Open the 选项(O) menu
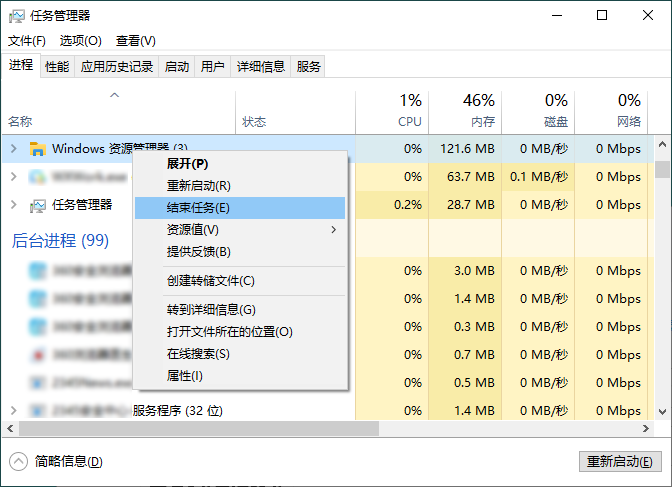Screen dimensions: 672x487 click(81, 41)
